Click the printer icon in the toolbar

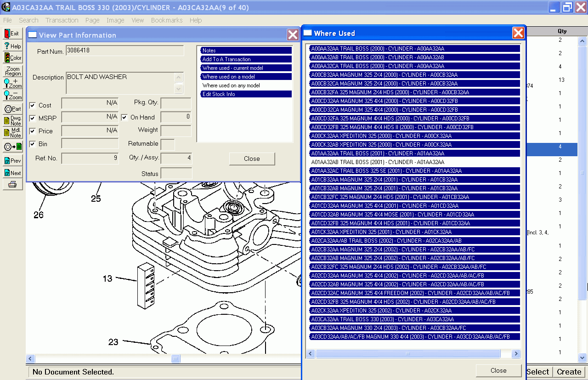[13, 185]
